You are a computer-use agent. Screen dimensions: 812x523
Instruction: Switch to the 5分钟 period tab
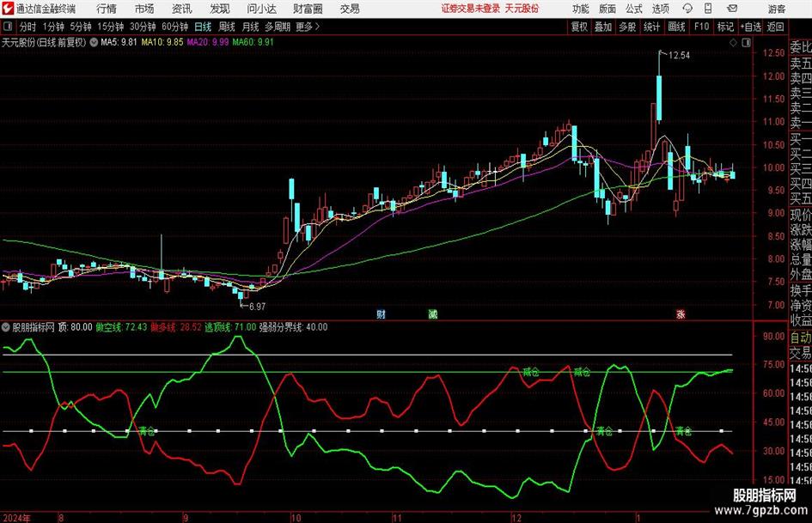(81, 27)
